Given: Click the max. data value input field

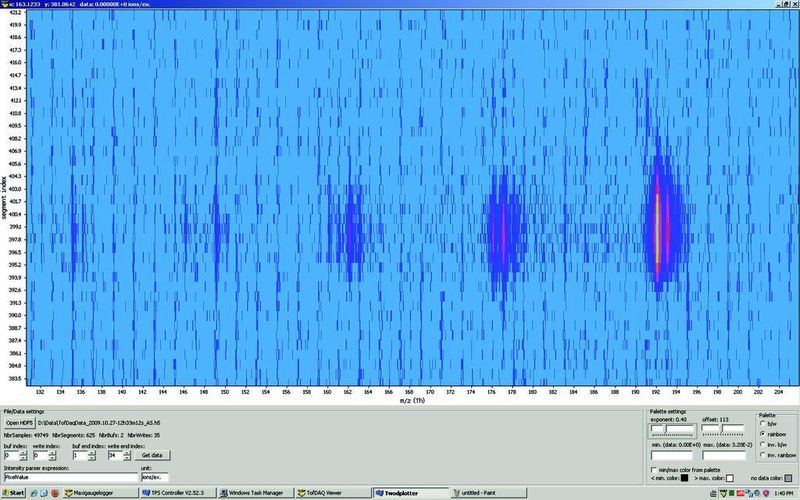Looking at the screenshot, I should point(723,455).
